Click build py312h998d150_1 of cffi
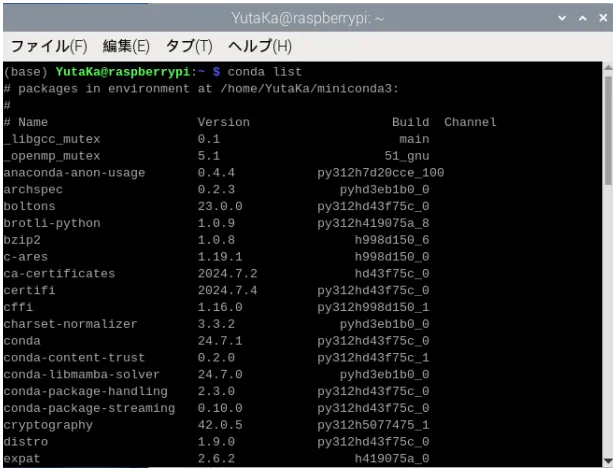This screenshot has width=616, height=471. 373,307
